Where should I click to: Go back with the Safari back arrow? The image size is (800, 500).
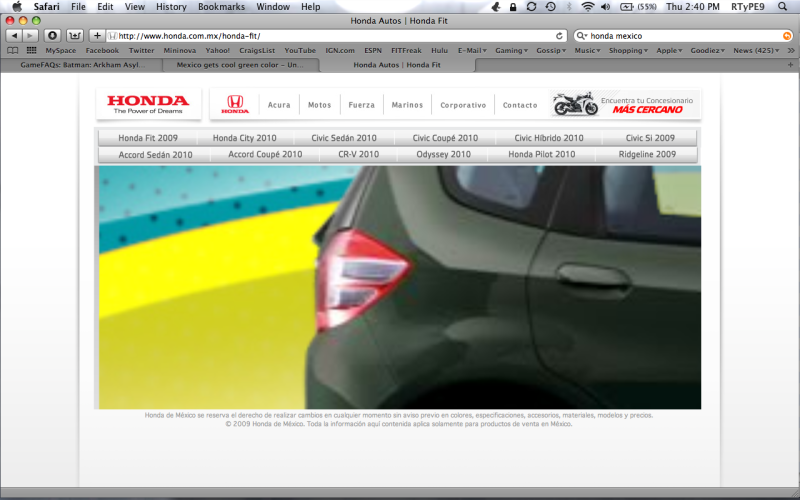click(x=14, y=36)
